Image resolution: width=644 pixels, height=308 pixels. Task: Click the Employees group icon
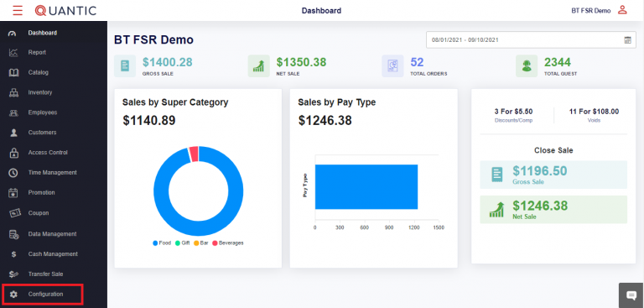click(13, 112)
